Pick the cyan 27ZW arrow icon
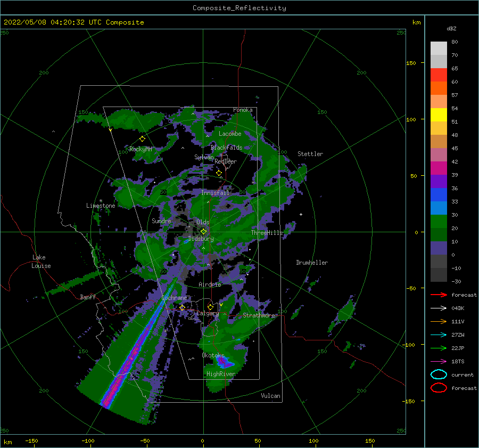Screen dimensions: 479x448 click(x=439, y=335)
